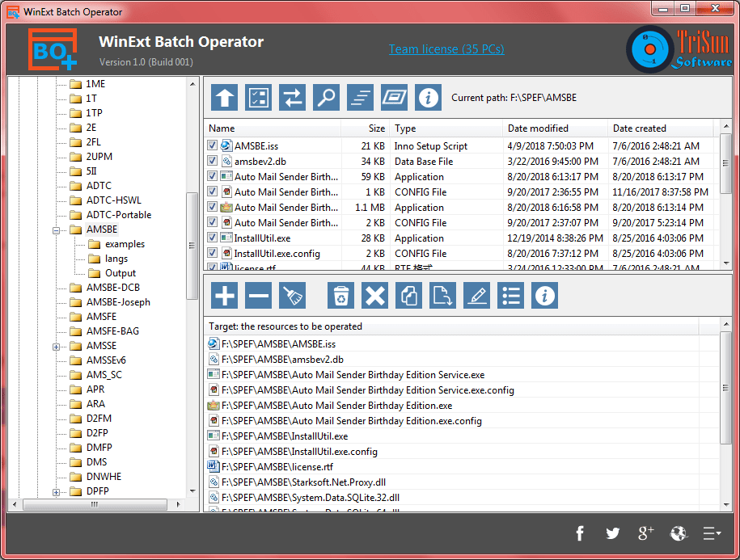Screen dimensions: 740x560
Task: Sort files by the Size column header
Action: coord(366,128)
